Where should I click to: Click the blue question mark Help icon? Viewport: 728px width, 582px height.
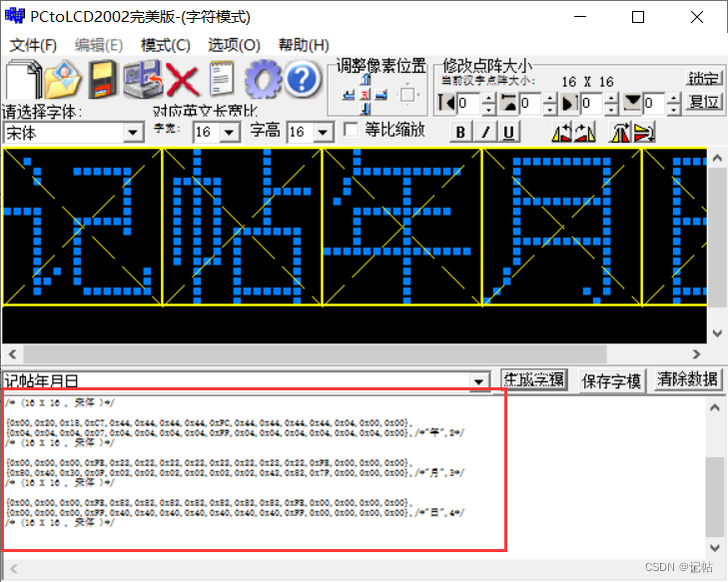pos(302,80)
